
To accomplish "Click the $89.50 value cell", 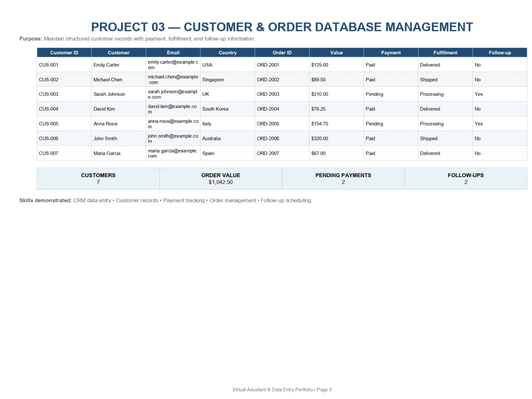I will point(337,79).
